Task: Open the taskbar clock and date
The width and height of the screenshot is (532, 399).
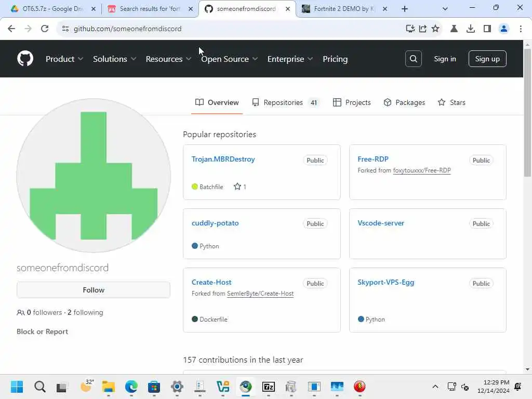Action: tap(493, 387)
